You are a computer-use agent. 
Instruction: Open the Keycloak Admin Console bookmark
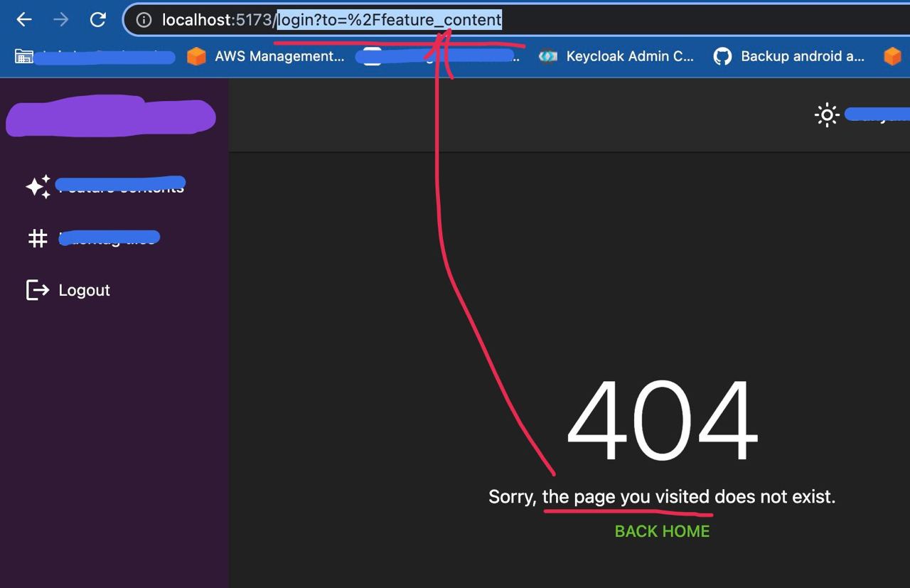(x=616, y=56)
